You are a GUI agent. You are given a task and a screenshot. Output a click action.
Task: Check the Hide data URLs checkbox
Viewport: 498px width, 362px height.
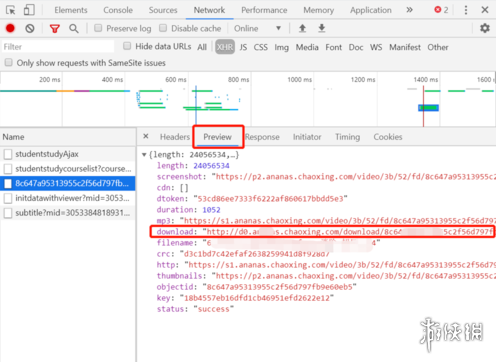coord(127,46)
